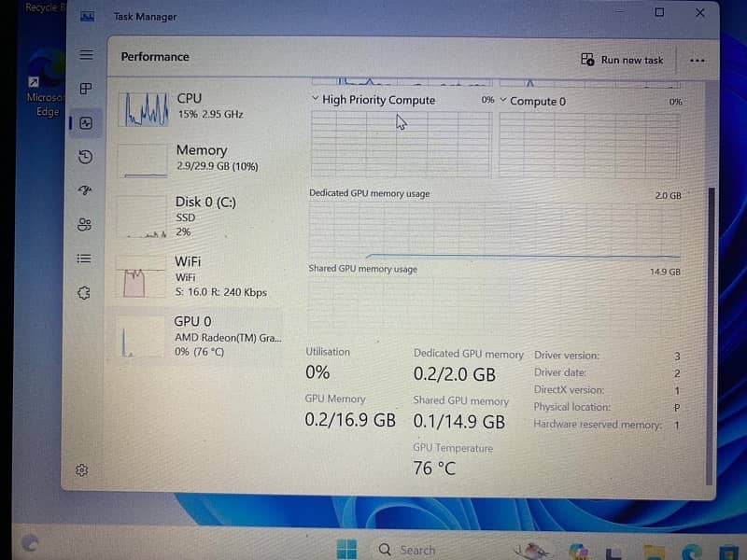Click the '0.2/16.9 GB' GPU Memory value
The width and height of the screenshot is (747, 560).
[x=350, y=419]
